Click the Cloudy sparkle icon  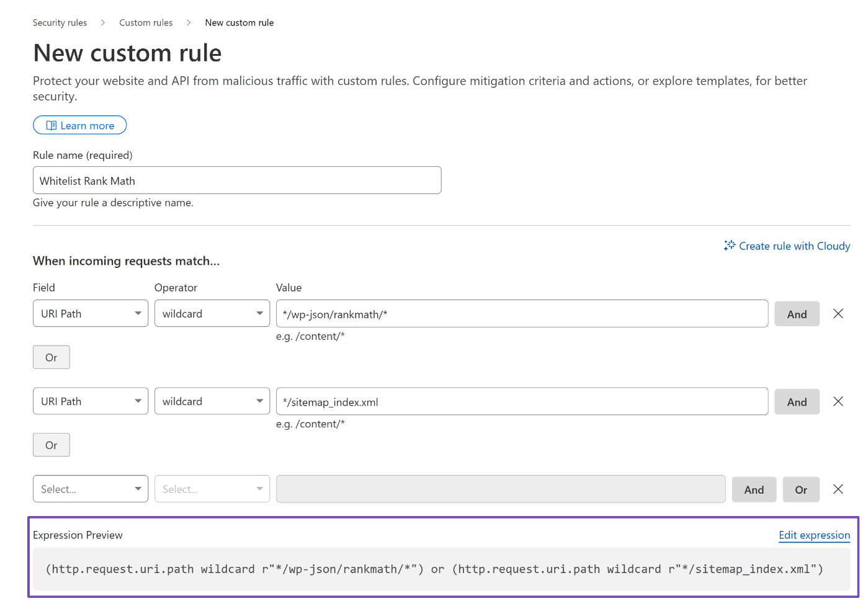coord(730,246)
